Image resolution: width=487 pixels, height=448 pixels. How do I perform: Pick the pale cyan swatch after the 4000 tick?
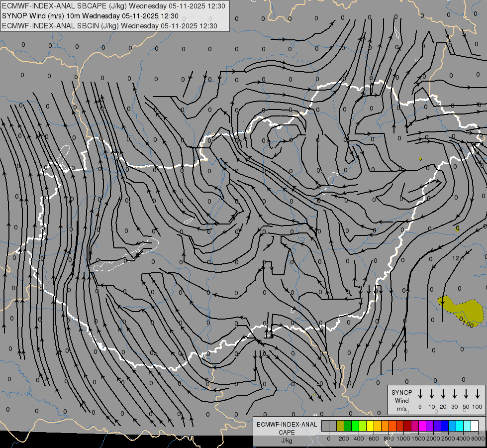click(468, 426)
